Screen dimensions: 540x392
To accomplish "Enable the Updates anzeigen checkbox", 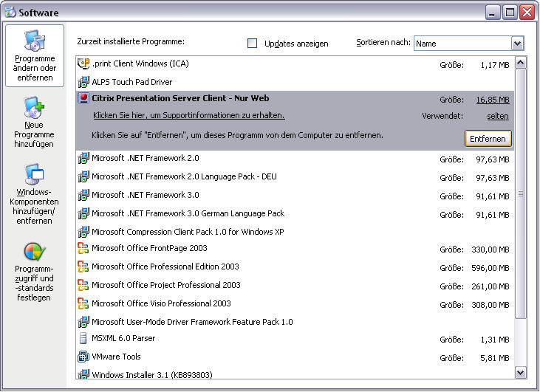I will coord(252,44).
